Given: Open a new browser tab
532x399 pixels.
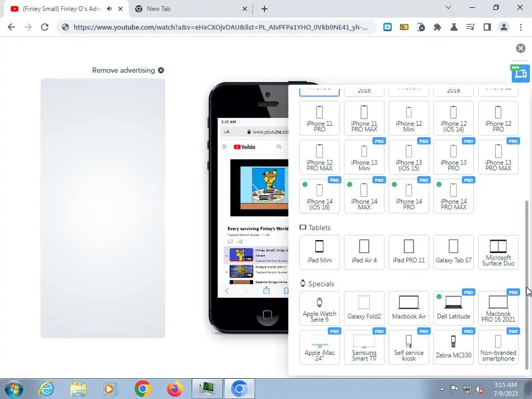Looking at the screenshot, I should (264, 9).
